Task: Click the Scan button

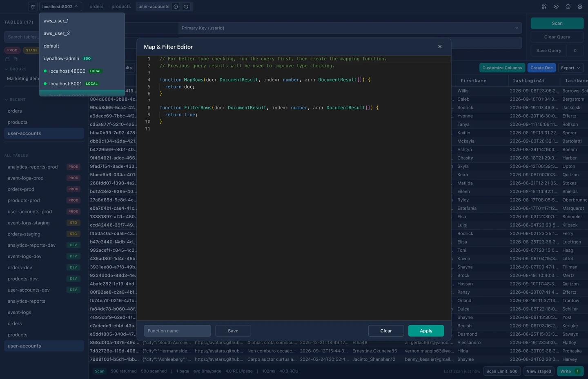Action: pos(557,23)
